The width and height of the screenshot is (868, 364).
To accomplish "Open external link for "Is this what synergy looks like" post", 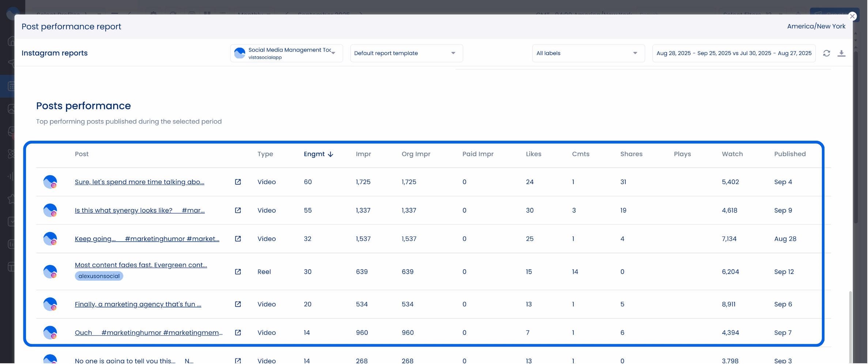I will [x=238, y=210].
